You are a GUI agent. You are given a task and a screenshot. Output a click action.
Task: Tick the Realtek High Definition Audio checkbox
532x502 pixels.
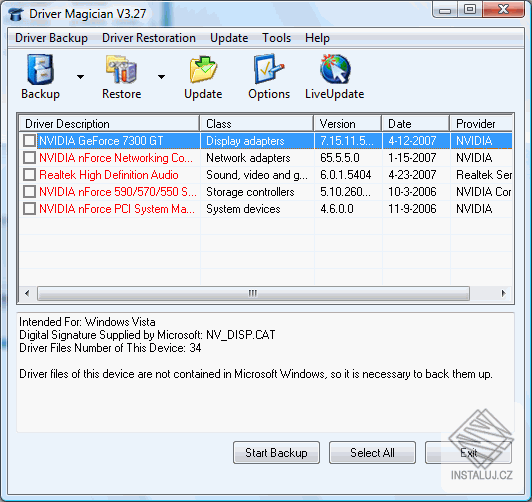(x=30, y=175)
